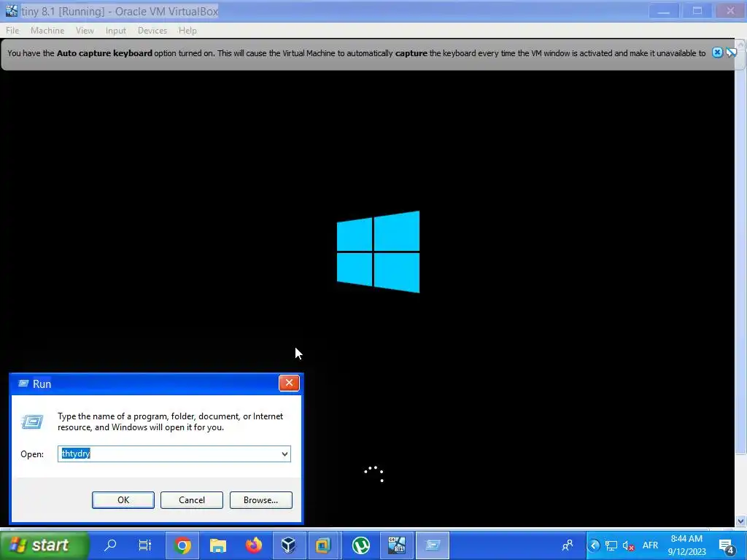Click the vertical scrollbar down arrow in the VM window
This screenshot has height=560, width=747.
pos(740,521)
